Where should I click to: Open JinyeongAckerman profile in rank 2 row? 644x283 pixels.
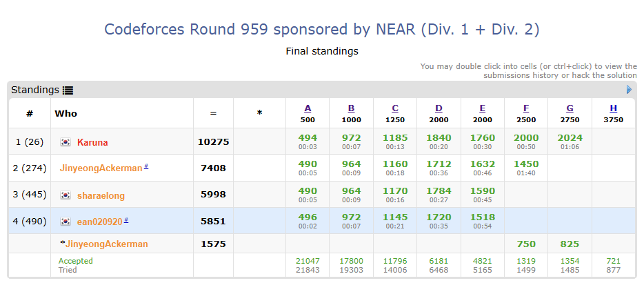(x=101, y=168)
